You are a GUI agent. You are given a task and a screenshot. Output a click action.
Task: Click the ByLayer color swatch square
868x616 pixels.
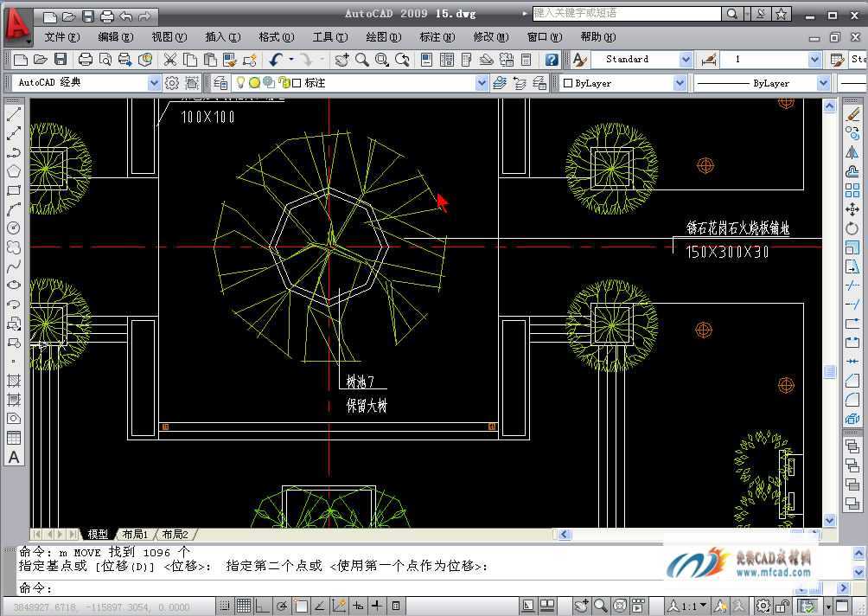(x=567, y=83)
